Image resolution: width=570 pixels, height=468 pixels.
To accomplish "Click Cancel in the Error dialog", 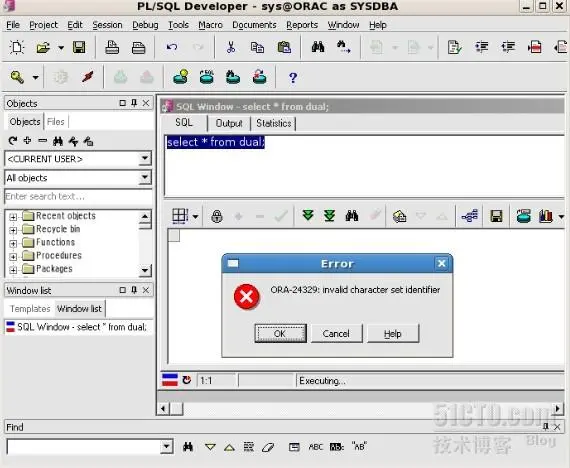I will click(x=336, y=333).
